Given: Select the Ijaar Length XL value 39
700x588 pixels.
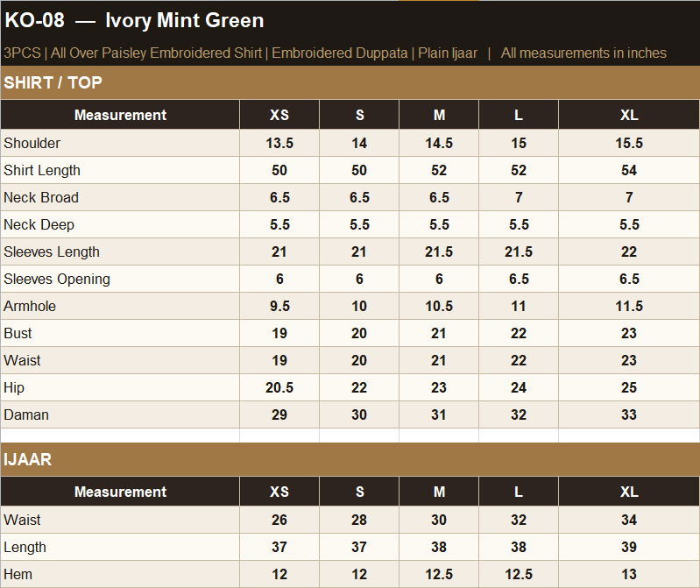Looking at the screenshot, I should (x=629, y=547).
